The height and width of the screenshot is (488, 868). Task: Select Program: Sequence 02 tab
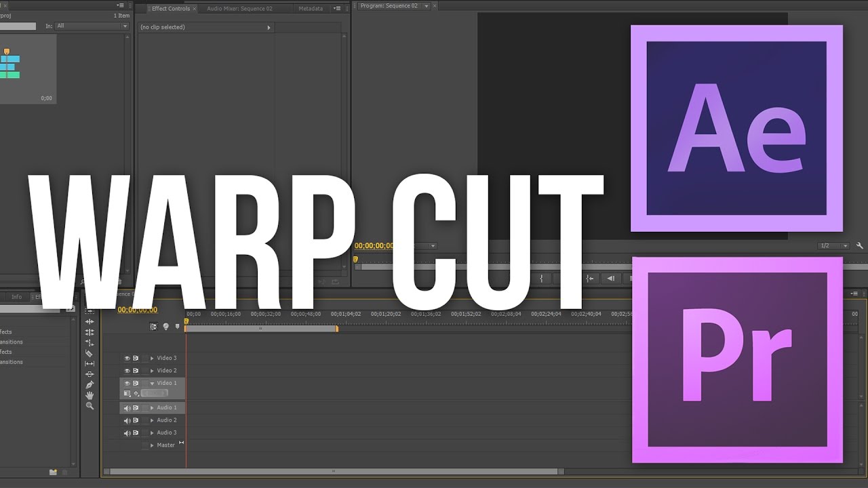389,6
